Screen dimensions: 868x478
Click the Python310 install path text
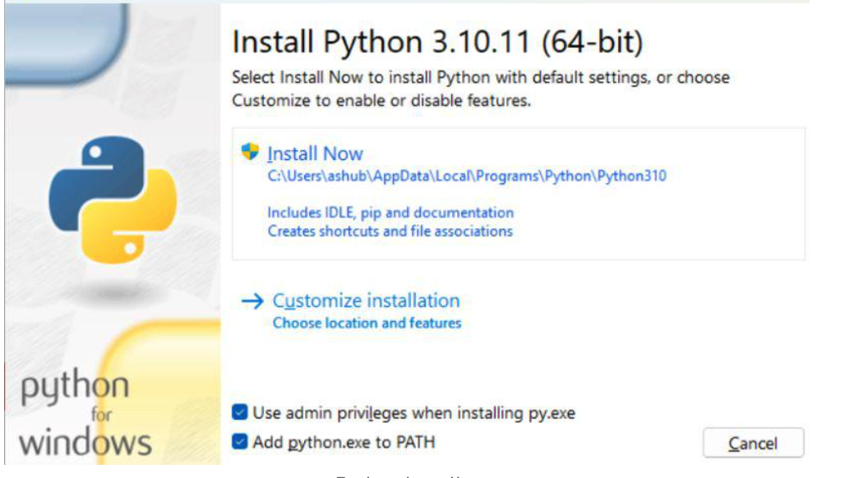pos(466,175)
